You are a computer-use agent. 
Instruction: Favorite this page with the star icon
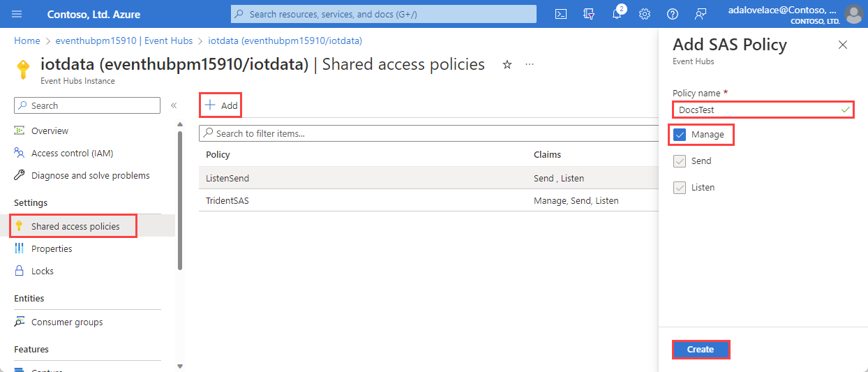pyautogui.click(x=507, y=65)
